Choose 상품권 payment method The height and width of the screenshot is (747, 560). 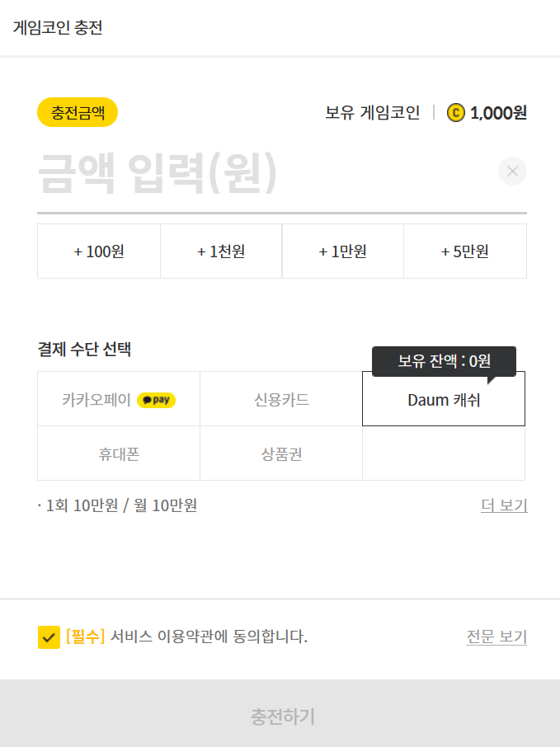pyautogui.click(x=281, y=454)
